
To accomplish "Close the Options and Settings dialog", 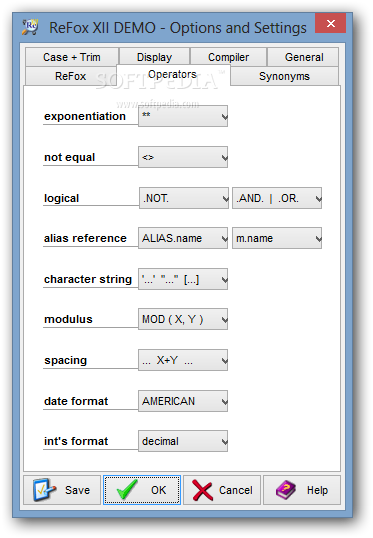I will tap(330, 23).
